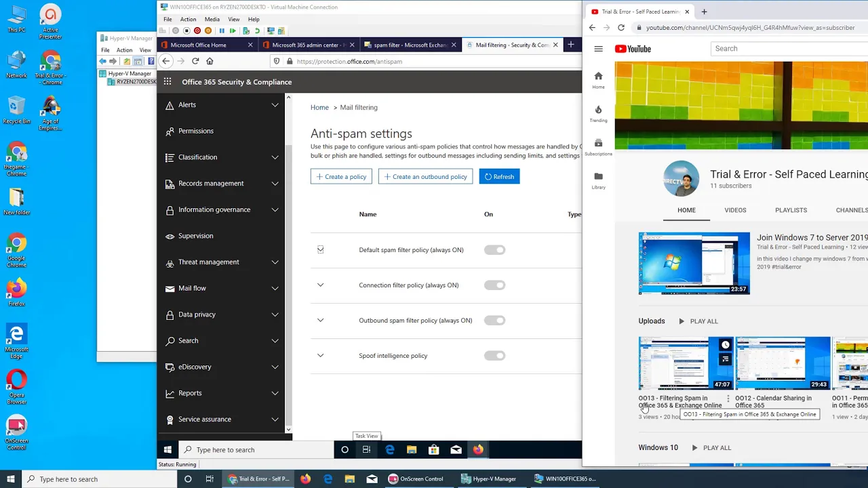Open Task View in the VM taskbar
The image size is (868, 488).
pos(366,449)
